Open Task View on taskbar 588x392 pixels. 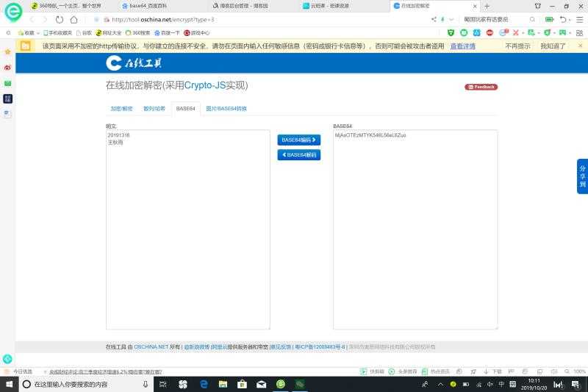pos(162,384)
